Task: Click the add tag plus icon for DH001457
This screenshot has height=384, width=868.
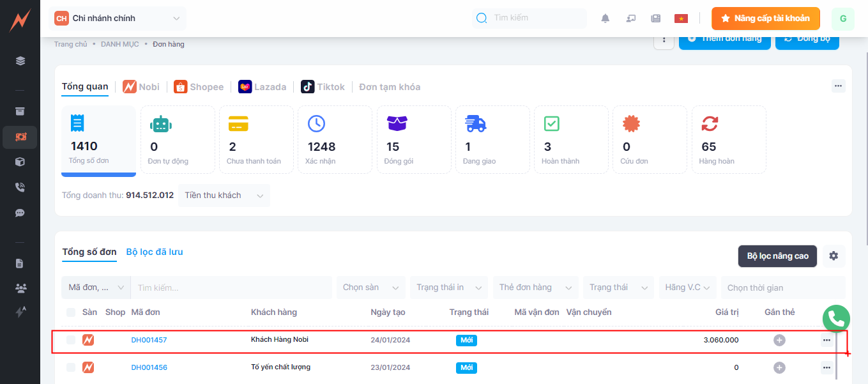Action: coord(779,340)
